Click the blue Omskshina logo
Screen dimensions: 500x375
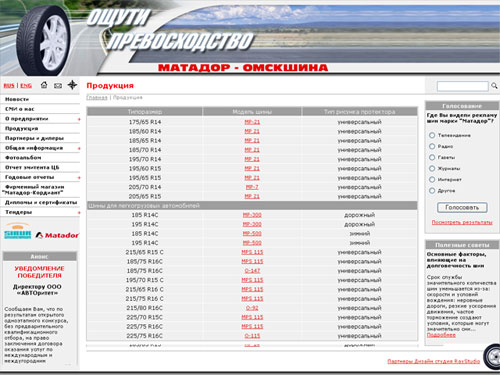(18, 231)
